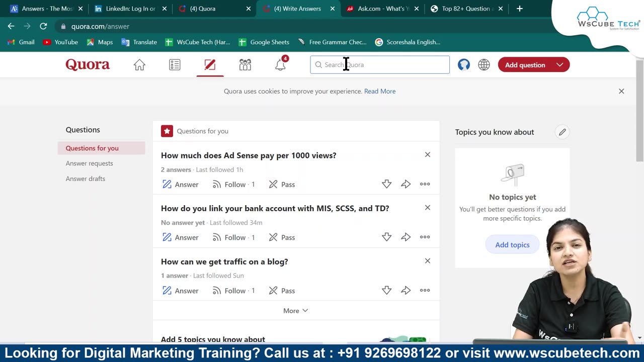The image size is (644, 362).
Task: Reload the current page
Action: coord(43,26)
